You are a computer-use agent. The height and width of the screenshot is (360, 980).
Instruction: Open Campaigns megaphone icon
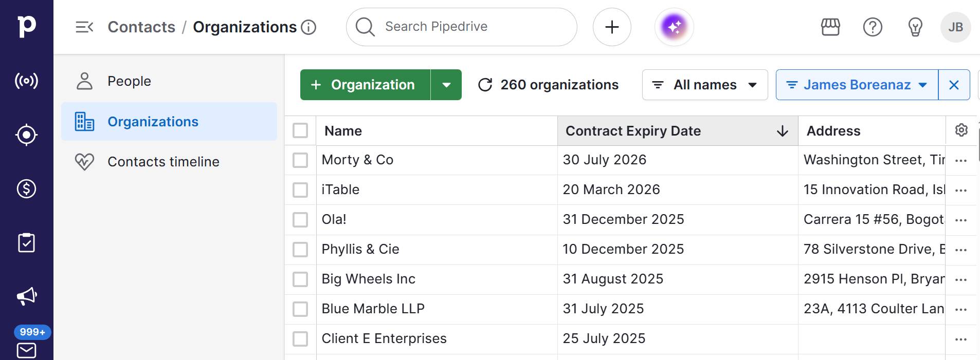[x=26, y=296]
